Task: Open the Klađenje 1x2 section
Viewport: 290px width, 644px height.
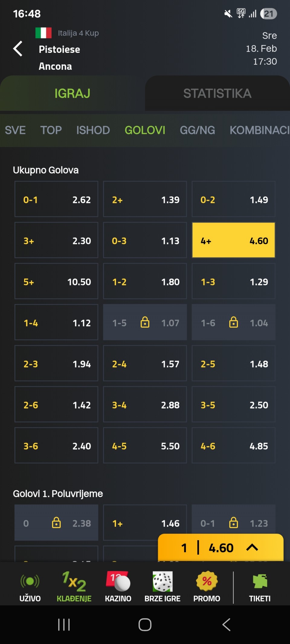Action: click(74, 587)
